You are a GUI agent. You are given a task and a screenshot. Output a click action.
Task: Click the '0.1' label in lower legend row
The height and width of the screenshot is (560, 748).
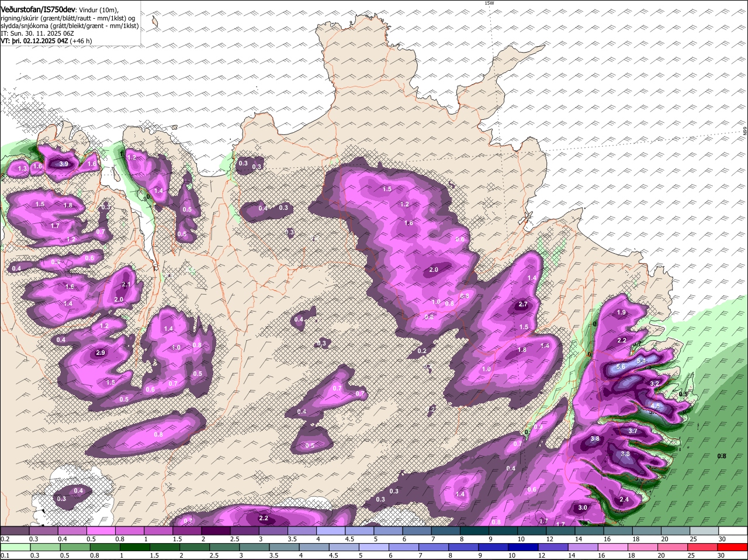(x=5, y=555)
